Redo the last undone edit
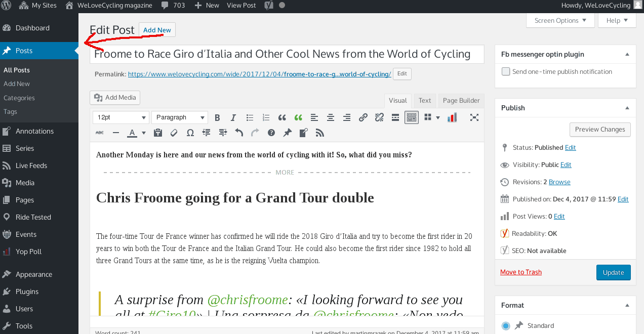This screenshot has height=334, width=644. pyautogui.click(x=255, y=133)
